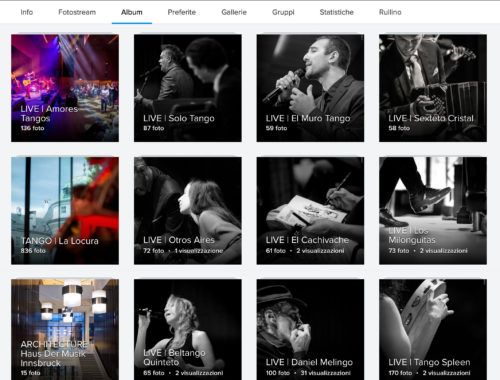Open the LIVE | Los Milonguitas album
The height and width of the screenshot is (380, 500).
433,211
